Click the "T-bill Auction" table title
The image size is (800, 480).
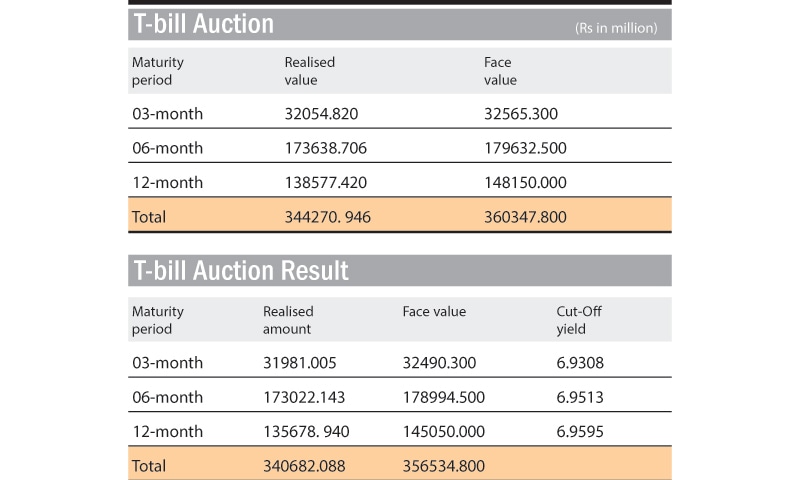click(x=203, y=24)
